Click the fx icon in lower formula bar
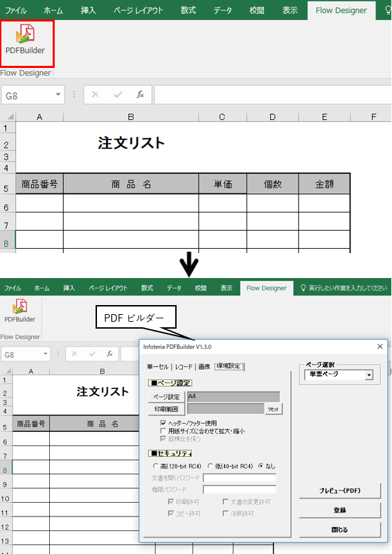The image size is (392, 554). tap(109, 354)
